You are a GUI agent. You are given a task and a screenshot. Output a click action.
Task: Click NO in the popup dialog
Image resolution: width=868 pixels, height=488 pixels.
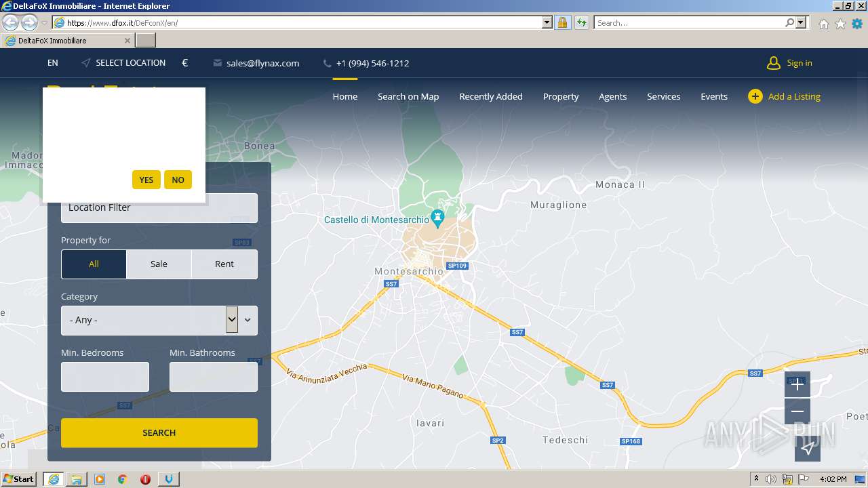point(178,180)
